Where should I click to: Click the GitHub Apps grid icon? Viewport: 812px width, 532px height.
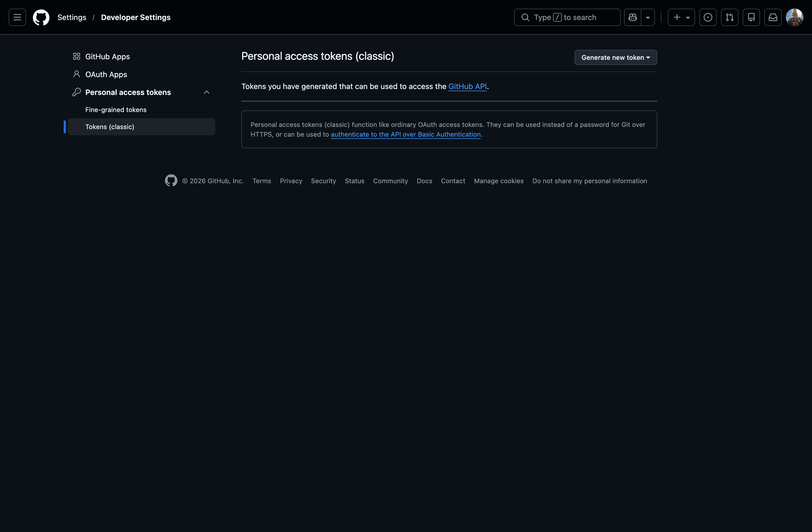[76, 56]
